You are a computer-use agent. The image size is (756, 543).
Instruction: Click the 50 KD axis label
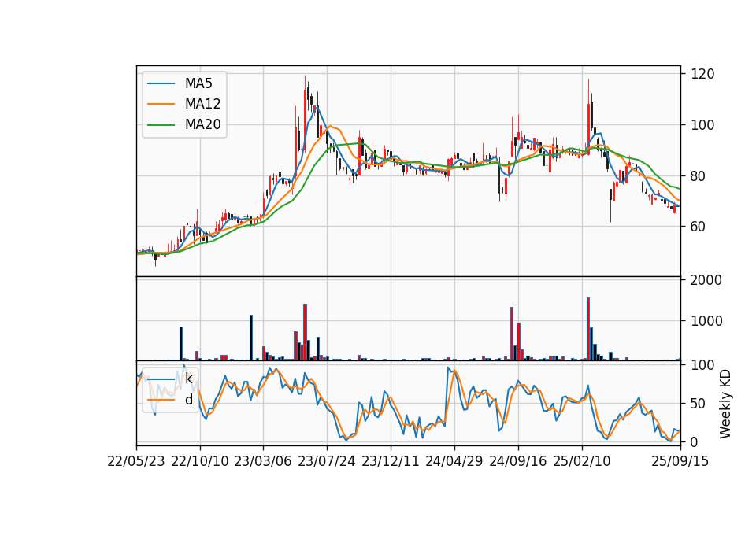(x=699, y=404)
